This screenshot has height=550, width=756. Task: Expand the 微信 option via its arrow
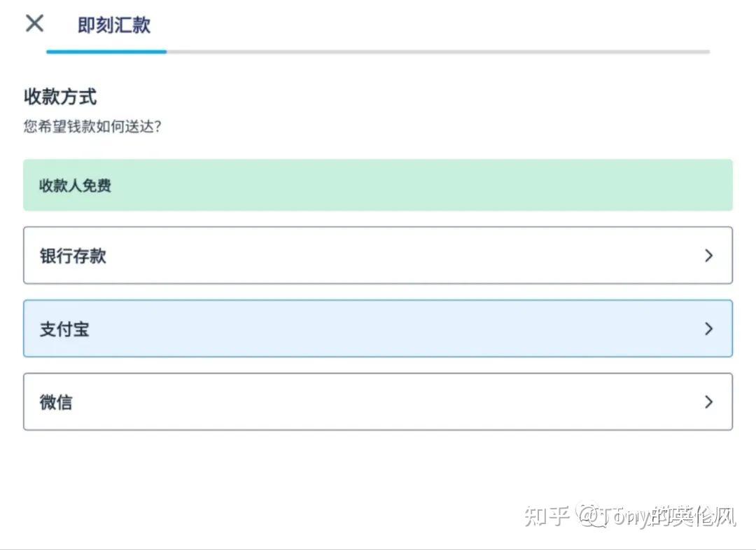click(708, 401)
